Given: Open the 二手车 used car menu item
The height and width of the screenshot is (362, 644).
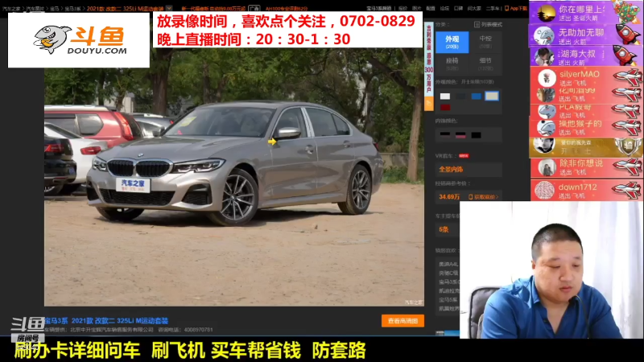Looking at the screenshot, I should tap(492, 8).
